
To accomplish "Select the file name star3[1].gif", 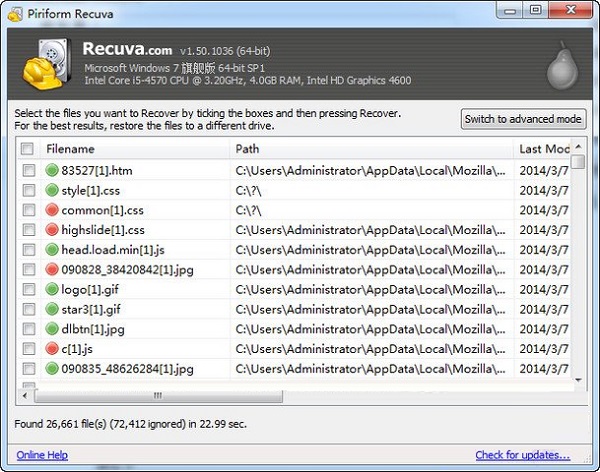I will click(91, 309).
